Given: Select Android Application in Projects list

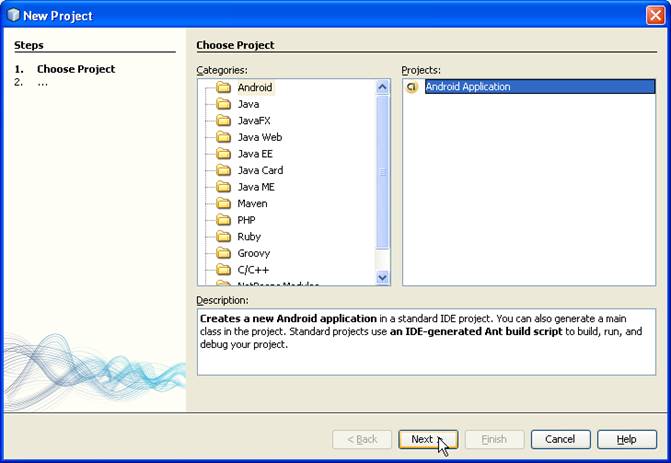Looking at the screenshot, I should [x=540, y=86].
